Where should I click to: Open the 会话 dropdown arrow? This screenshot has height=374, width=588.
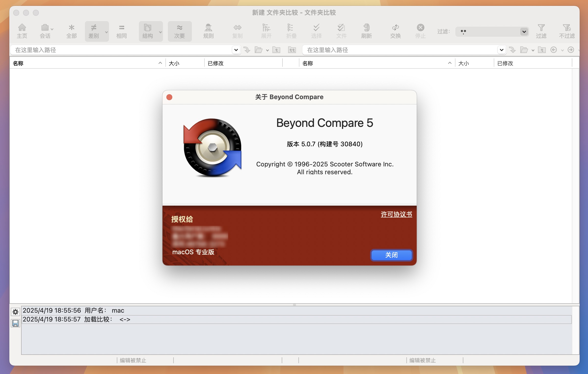coord(52,29)
